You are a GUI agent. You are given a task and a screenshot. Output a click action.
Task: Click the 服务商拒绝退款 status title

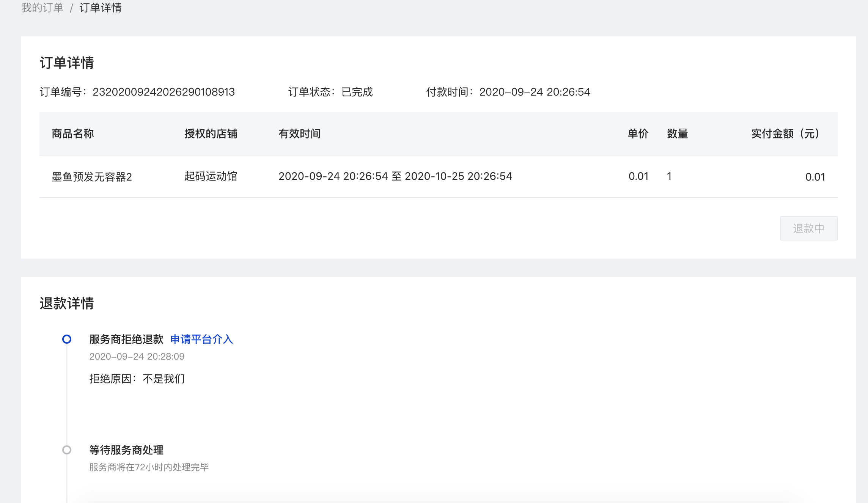[126, 339]
